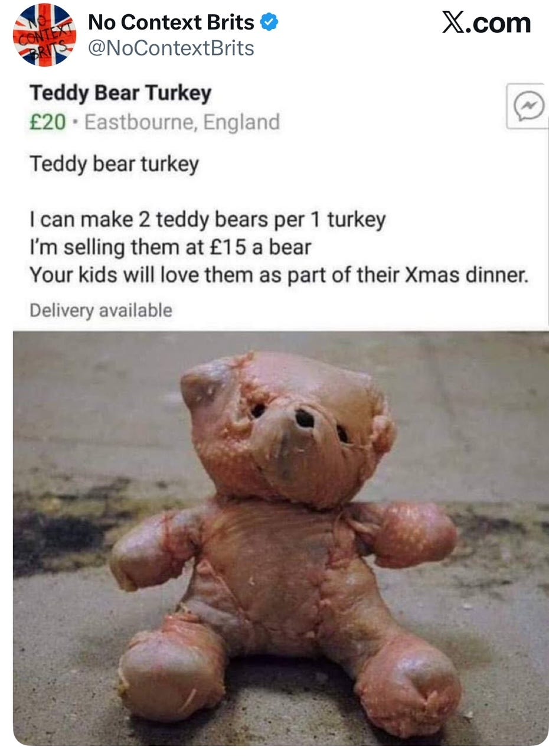
Task: Open the teddy bear turkey photo
Action: pyautogui.click(x=280, y=538)
